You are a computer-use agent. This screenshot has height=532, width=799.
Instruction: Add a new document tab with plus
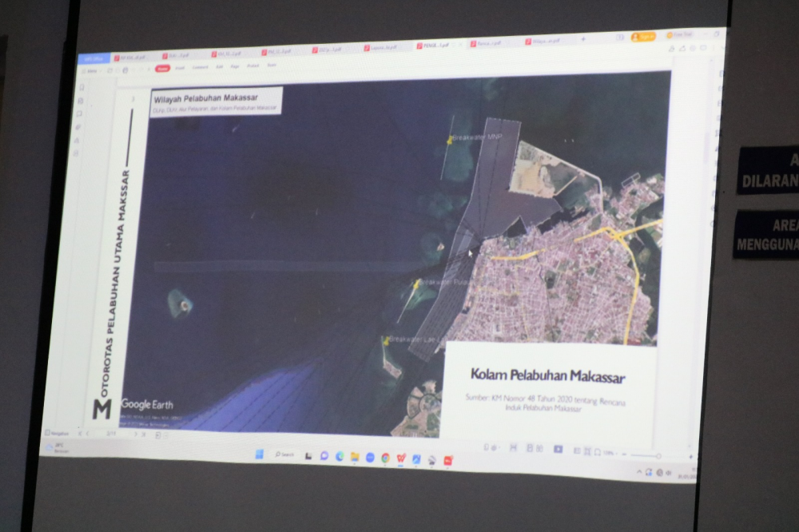pyautogui.click(x=583, y=38)
